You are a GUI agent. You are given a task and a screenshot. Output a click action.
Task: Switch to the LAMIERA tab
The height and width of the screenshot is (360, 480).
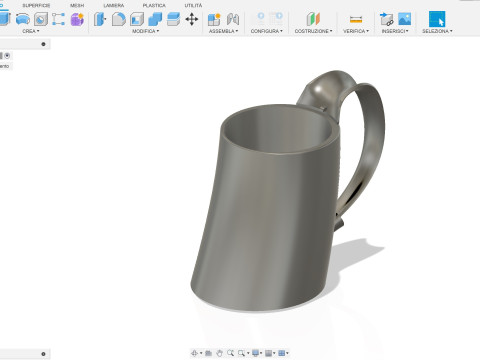(114, 5)
